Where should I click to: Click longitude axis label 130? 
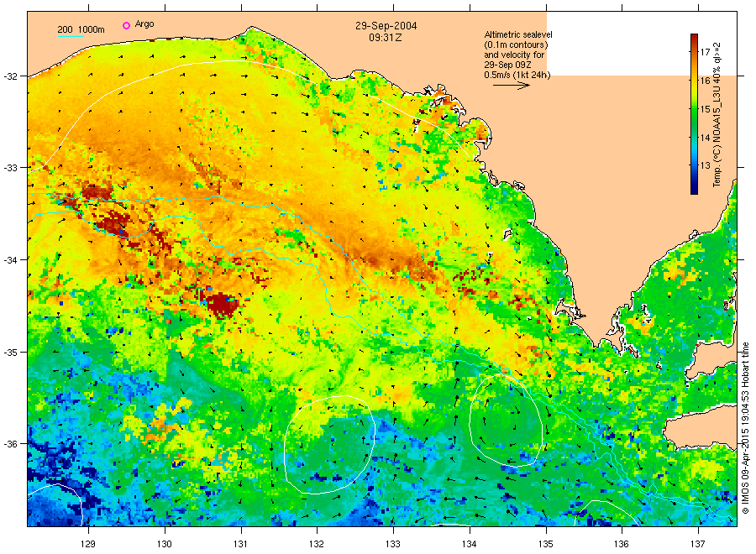click(x=165, y=544)
